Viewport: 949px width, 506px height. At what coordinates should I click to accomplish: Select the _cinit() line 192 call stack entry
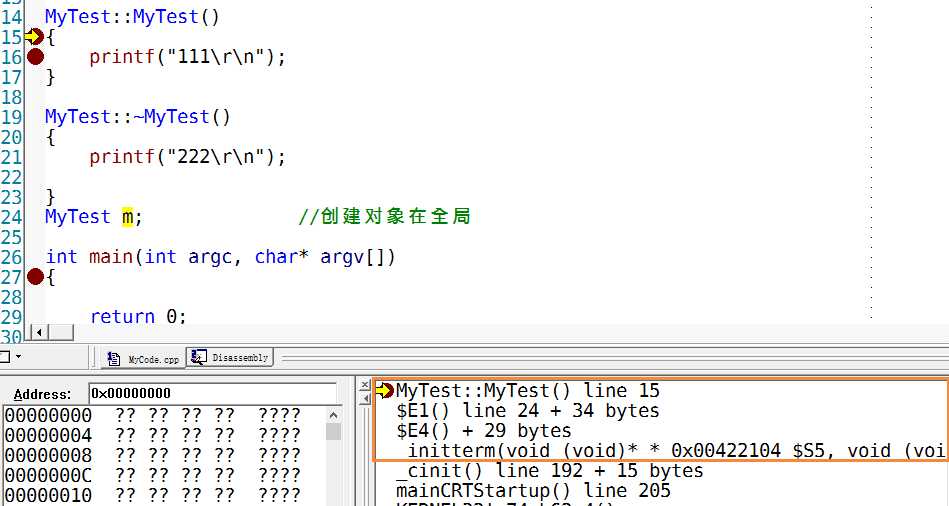[x=550, y=471]
